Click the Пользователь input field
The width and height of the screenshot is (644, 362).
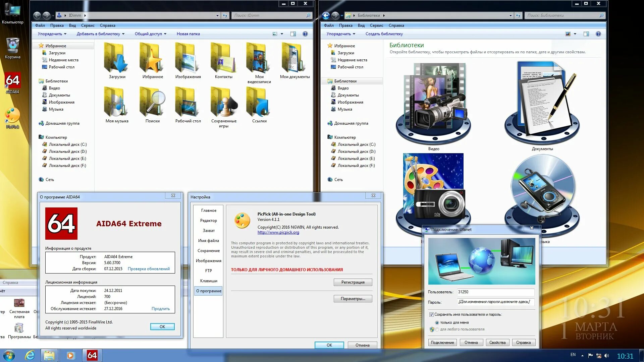[x=495, y=292]
